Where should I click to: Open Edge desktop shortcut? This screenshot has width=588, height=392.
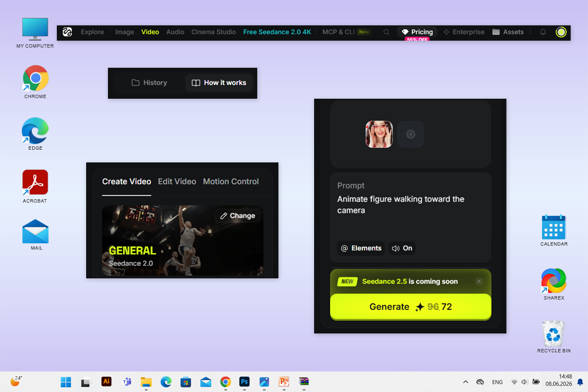[35, 134]
